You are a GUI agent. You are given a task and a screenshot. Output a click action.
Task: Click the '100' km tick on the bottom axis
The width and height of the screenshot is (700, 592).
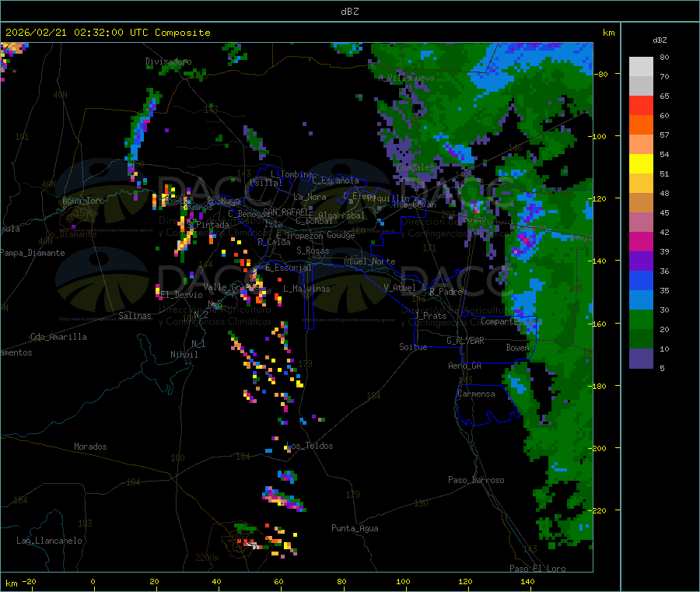[x=403, y=581]
